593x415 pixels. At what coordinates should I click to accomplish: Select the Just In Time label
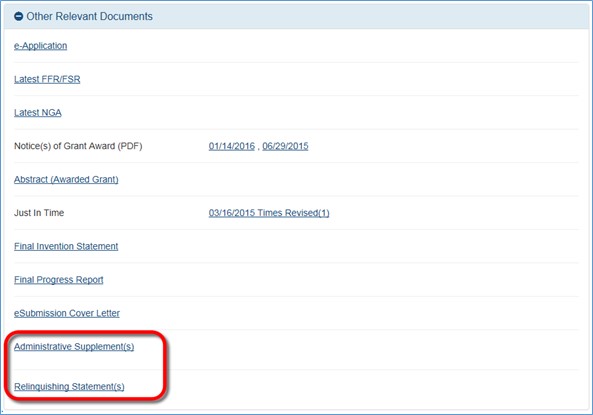[x=39, y=213]
